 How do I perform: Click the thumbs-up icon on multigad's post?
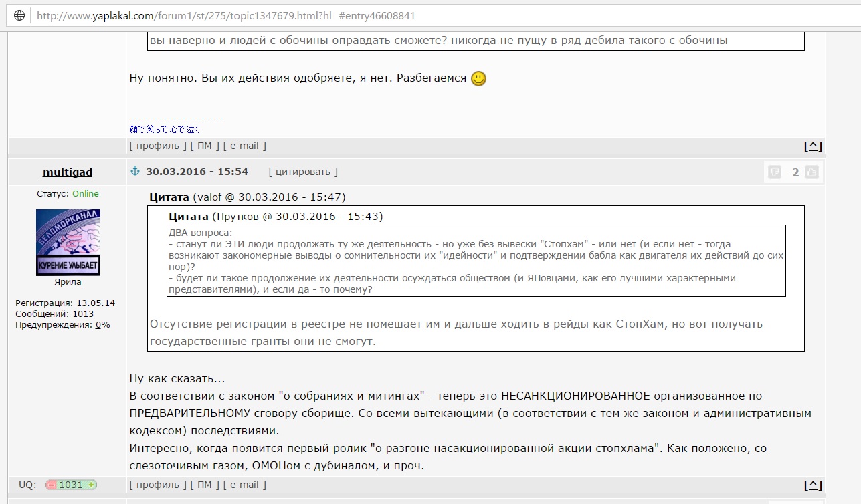coord(811,172)
